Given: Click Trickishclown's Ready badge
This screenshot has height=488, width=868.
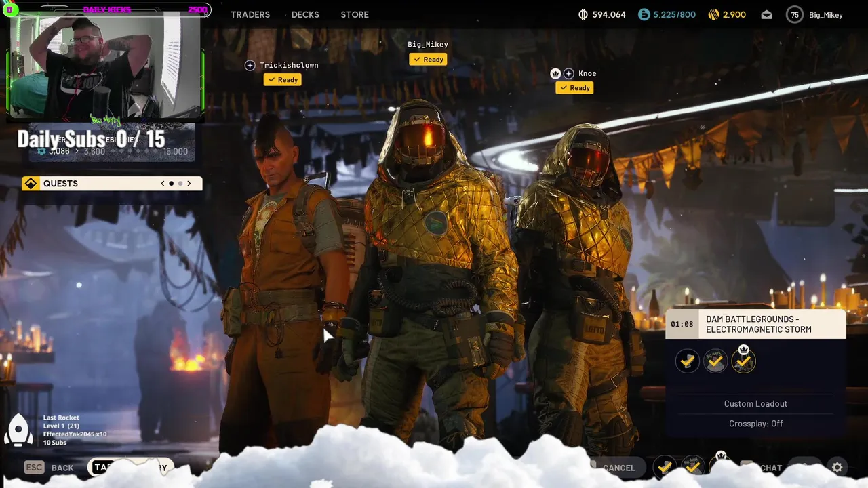Looking at the screenshot, I should coord(283,80).
